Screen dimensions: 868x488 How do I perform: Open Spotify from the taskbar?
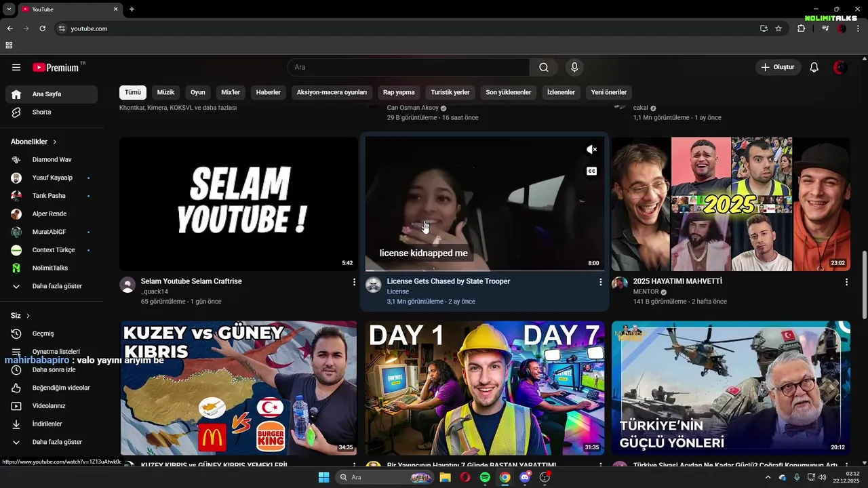tap(485, 477)
